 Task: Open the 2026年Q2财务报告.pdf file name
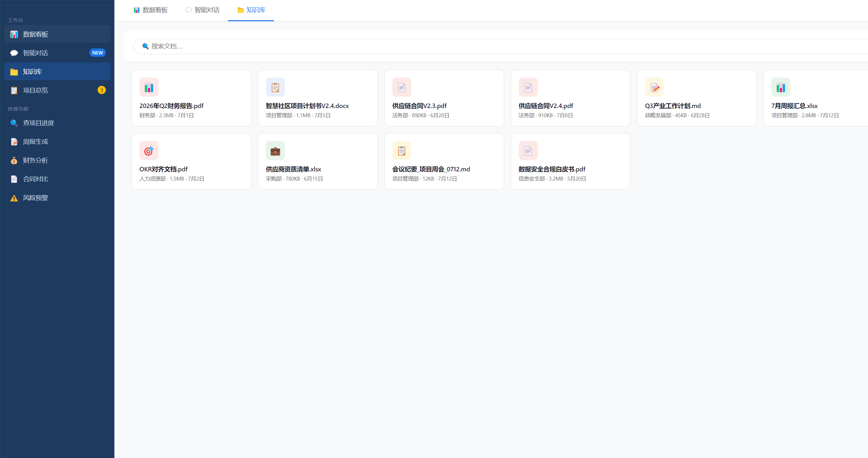(171, 106)
